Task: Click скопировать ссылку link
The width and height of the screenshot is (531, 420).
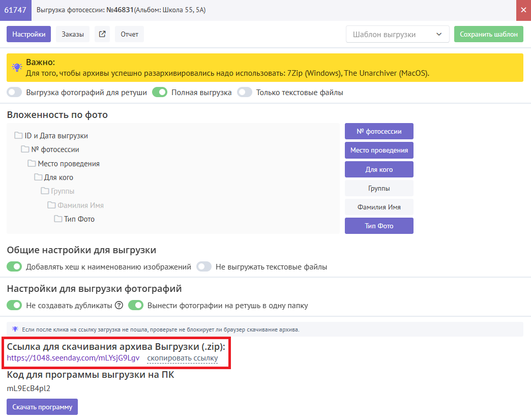Action: pos(182,358)
